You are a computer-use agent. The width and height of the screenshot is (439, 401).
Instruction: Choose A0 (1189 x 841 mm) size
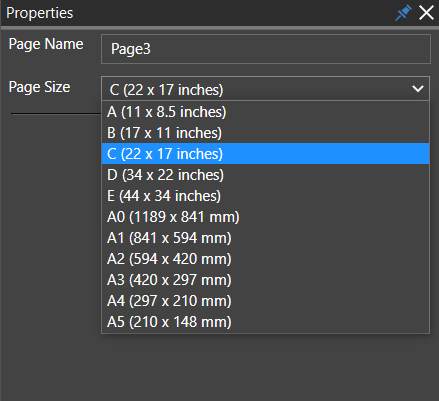[x=265, y=217]
